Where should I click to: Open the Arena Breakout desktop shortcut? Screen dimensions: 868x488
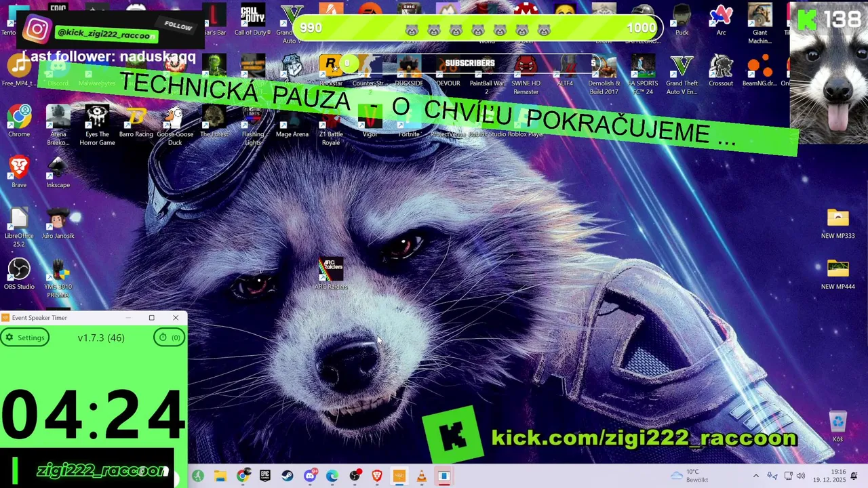click(x=58, y=125)
